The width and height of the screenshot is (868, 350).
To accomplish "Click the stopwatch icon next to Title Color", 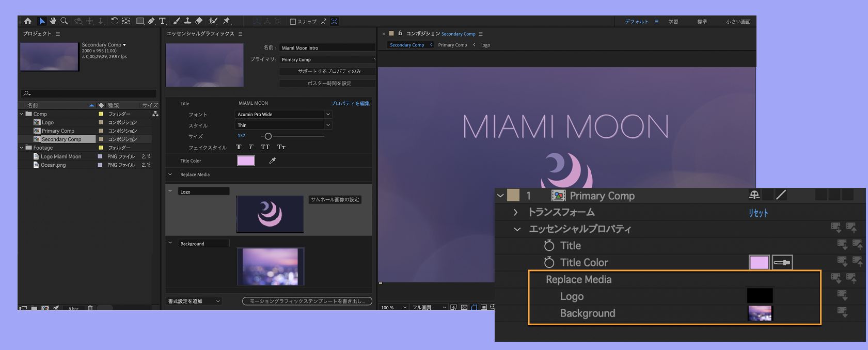I will [549, 262].
